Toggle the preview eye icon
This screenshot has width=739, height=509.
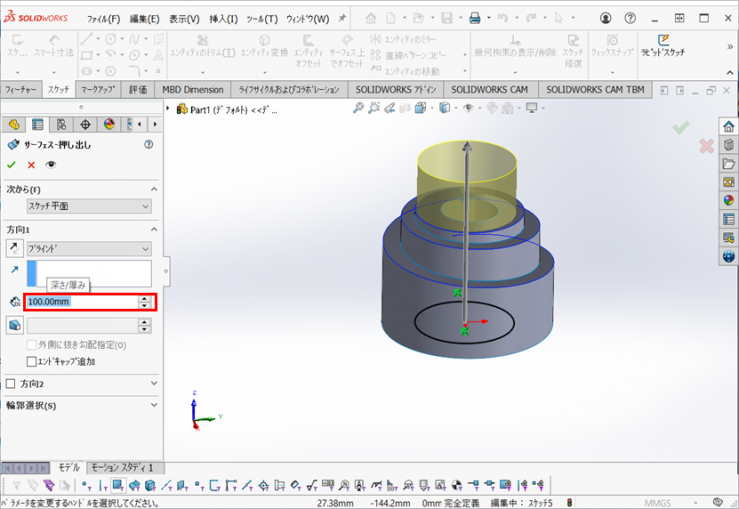click(51, 165)
